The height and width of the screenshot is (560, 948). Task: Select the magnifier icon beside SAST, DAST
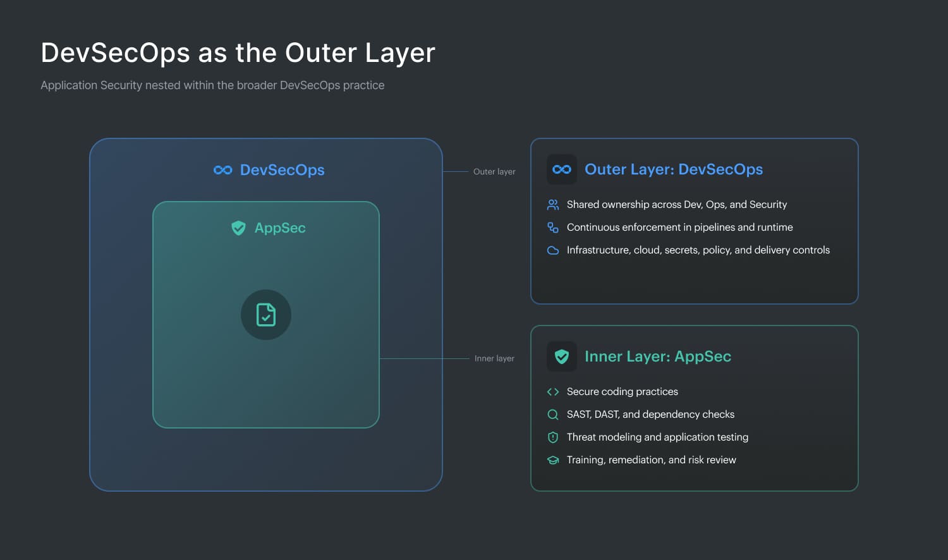coord(553,414)
